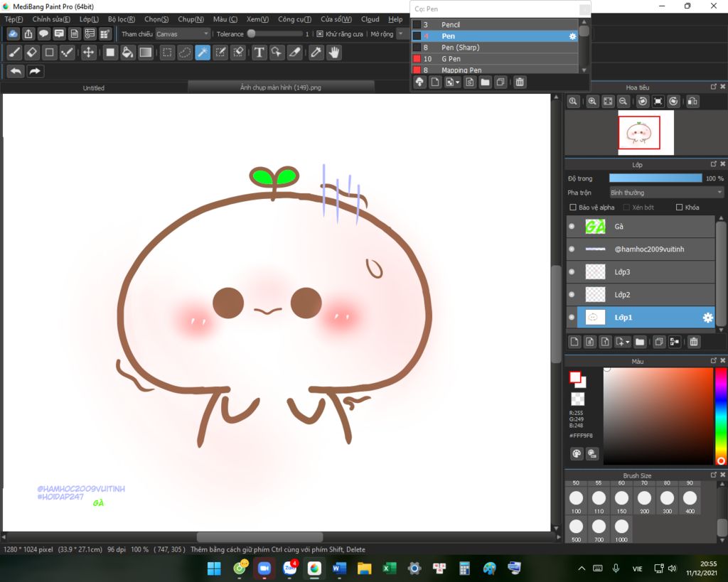Open the Tham chiếu Canvas dropdown
The image size is (728, 582).
point(183,34)
